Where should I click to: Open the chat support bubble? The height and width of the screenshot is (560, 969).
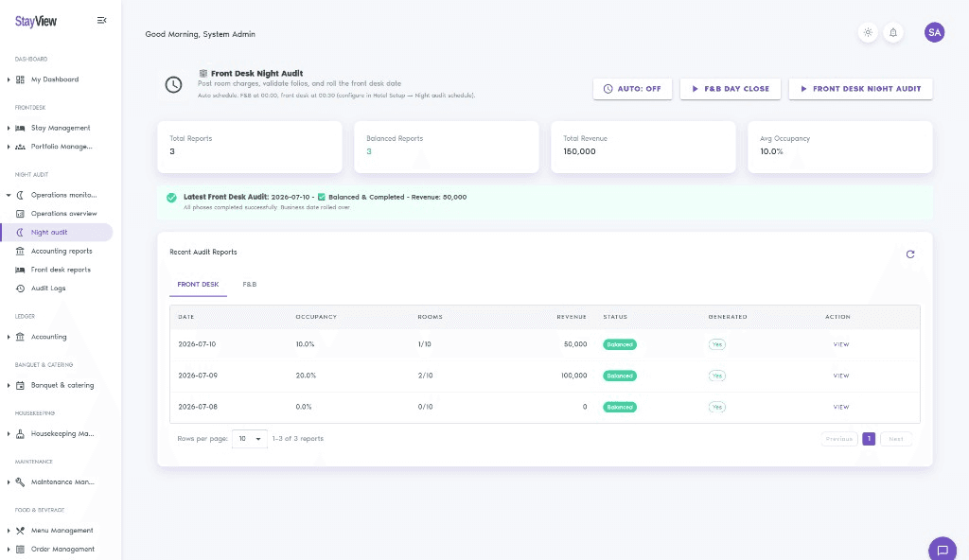(x=943, y=551)
